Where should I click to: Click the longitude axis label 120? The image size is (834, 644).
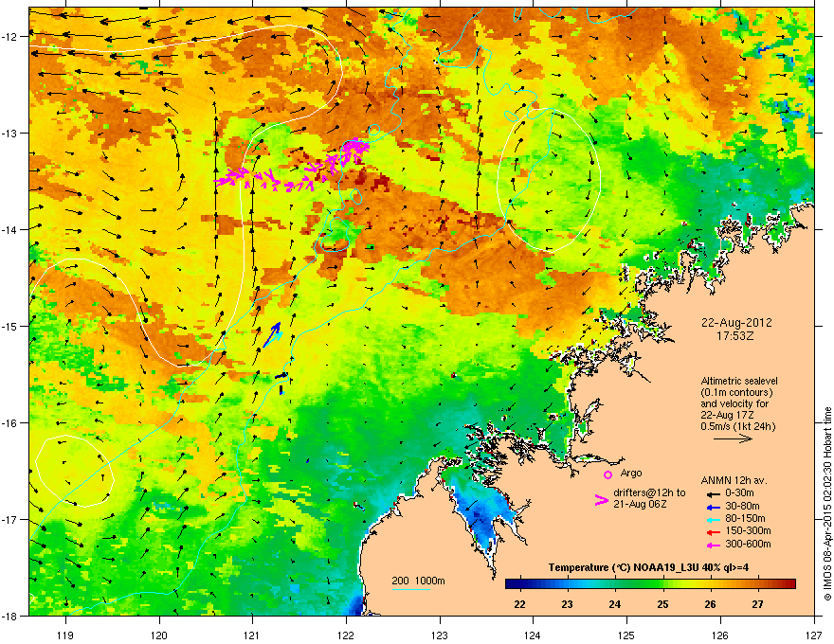point(159,635)
